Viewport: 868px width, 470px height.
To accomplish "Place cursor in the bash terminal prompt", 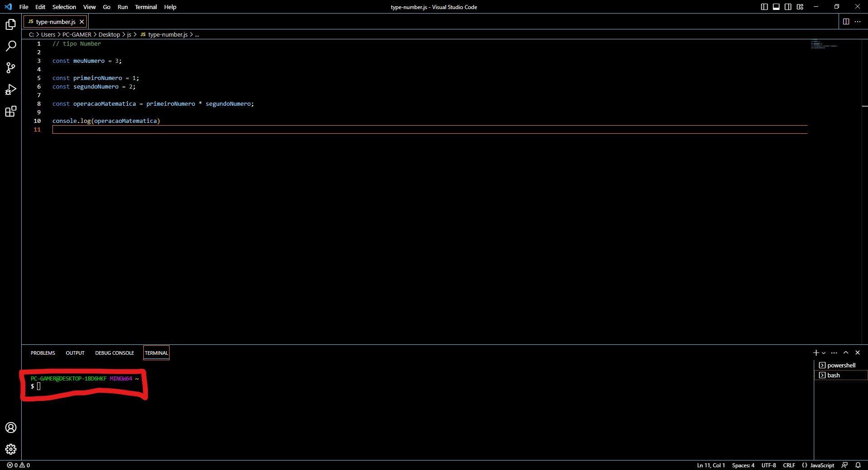I will (39, 386).
